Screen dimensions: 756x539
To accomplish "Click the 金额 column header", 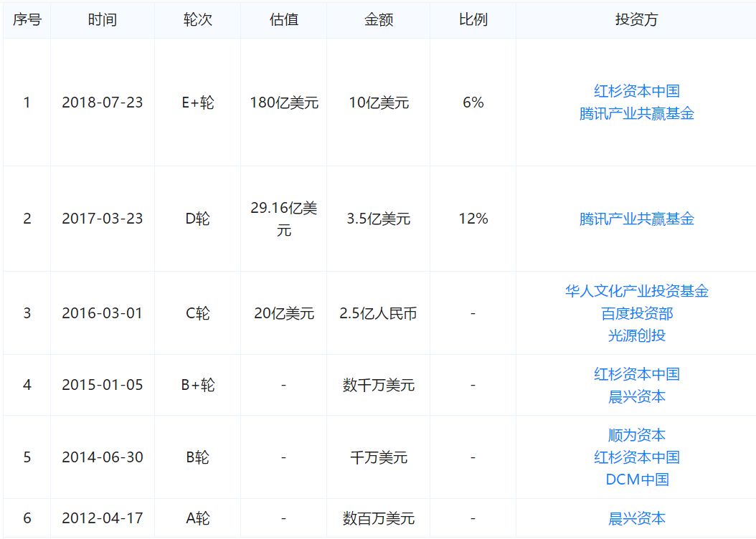I will (379, 20).
